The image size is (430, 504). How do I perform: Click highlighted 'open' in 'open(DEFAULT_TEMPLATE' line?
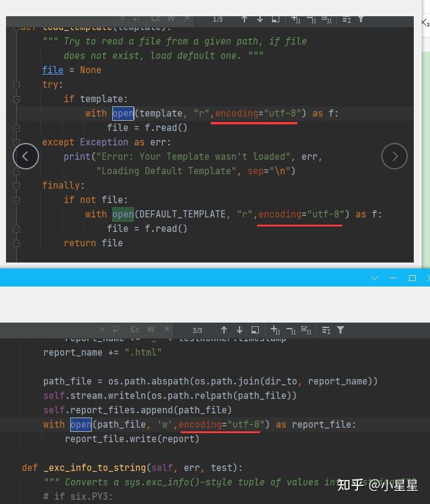tap(123, 214)
